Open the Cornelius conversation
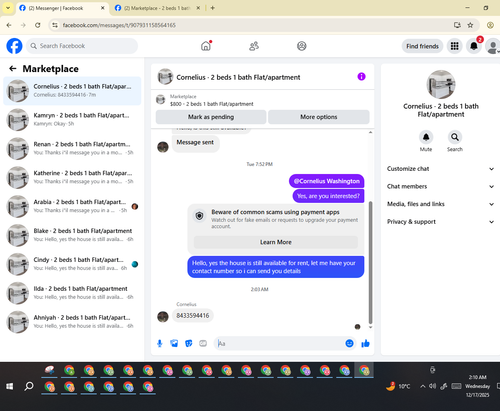Screen dimensions: 500x411 pyautogui.click(x=72, y=91)
